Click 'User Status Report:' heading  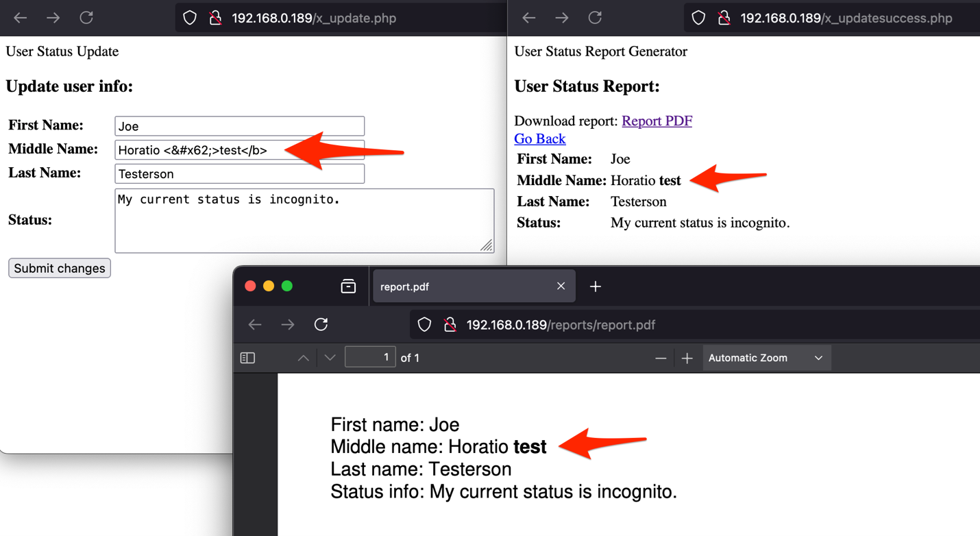coord(587,86)
